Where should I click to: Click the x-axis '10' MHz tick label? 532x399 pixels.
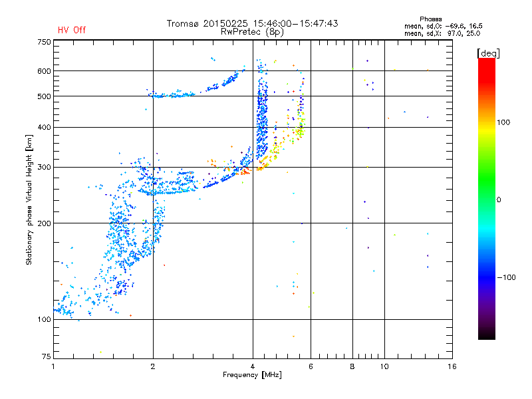pos(384,366)
